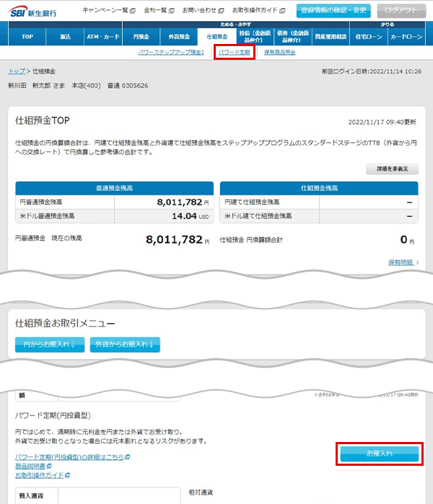Choose パワード定期 in the submenu
433x504 pixels.
[x=235, y=53]
